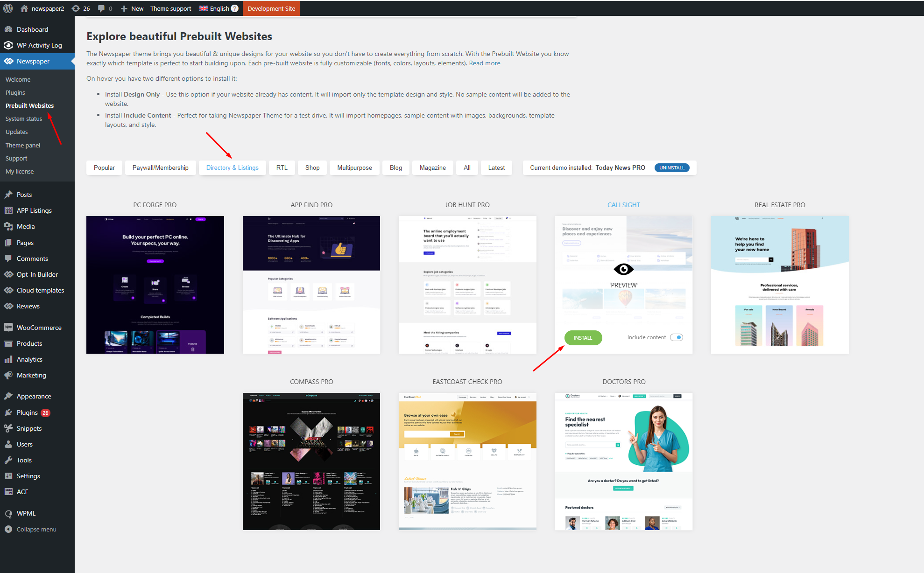Open the DOCTORS PRO demo thumbnail
Image resolution: width=924 pixels, height=573 pixels.
click(624, 461)
